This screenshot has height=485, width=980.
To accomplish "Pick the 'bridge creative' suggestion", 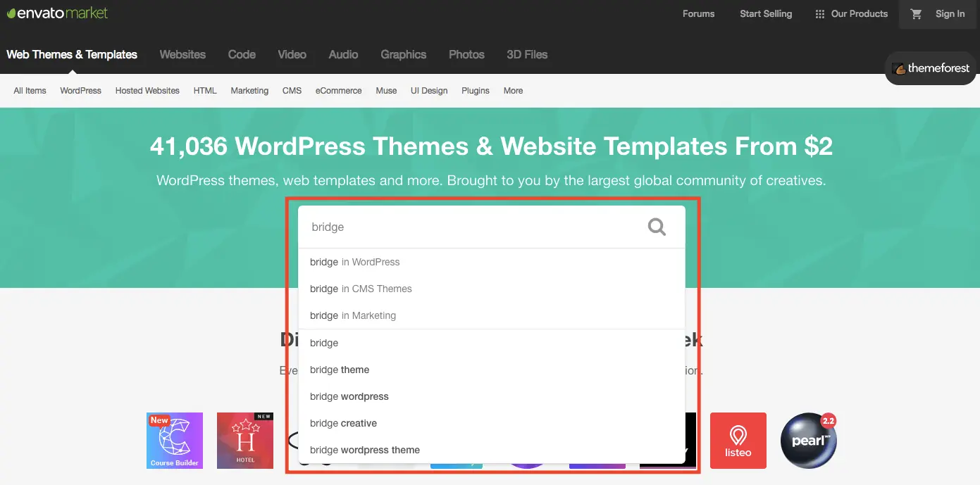I will [x=492, y=423].
